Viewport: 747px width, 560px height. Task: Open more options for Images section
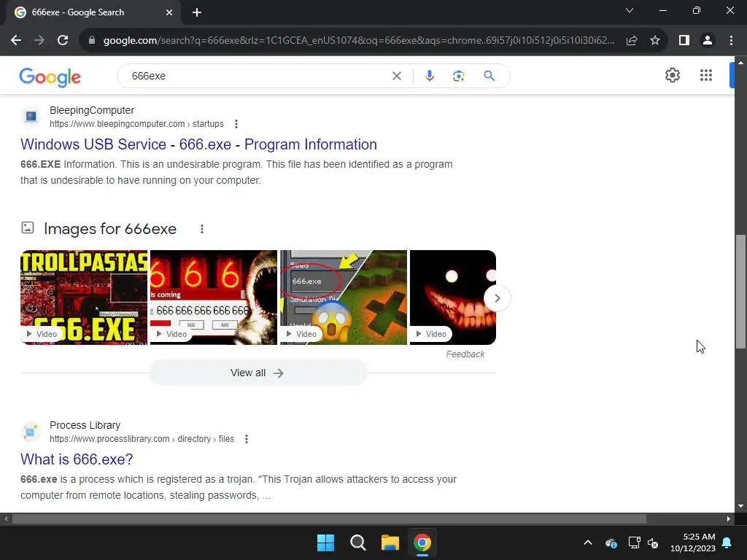pos(202,229)
